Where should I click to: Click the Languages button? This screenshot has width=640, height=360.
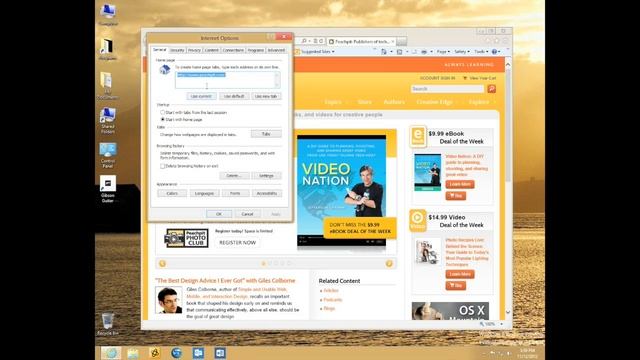(204, 193)
